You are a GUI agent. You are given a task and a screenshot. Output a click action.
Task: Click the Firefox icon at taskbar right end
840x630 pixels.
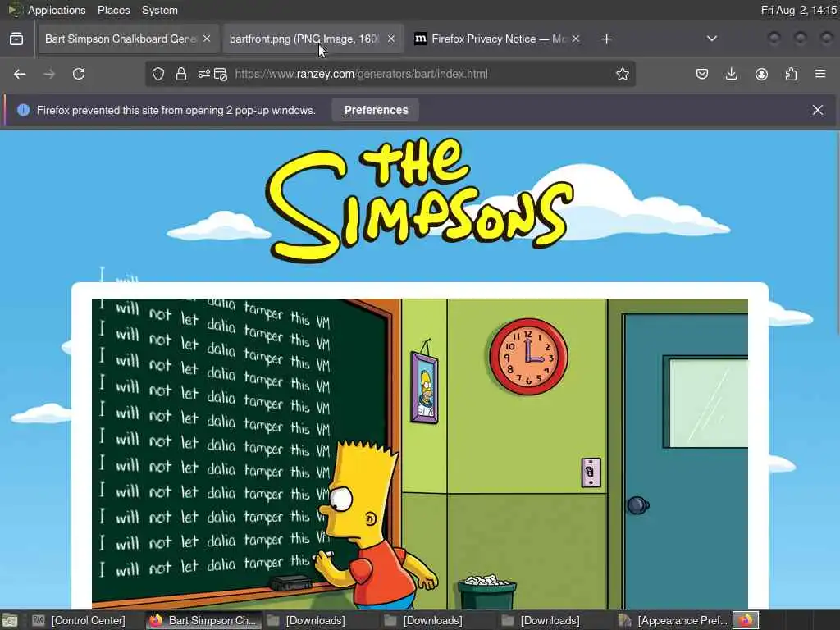[745, 620]
